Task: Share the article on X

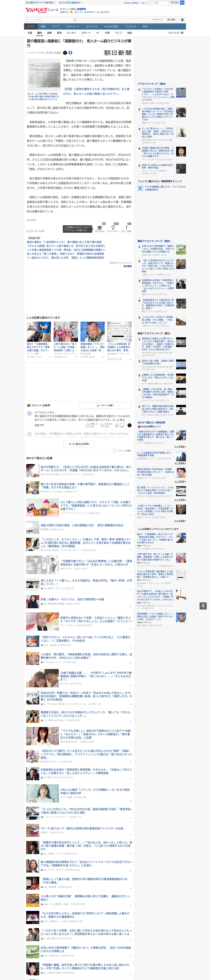Action: (x=65, y=53)
